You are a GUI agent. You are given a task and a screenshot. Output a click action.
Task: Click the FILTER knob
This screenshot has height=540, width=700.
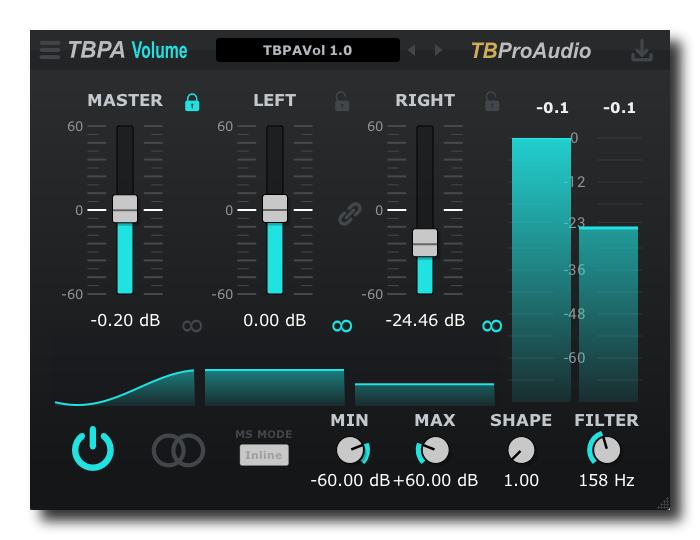tap(606, 450)
